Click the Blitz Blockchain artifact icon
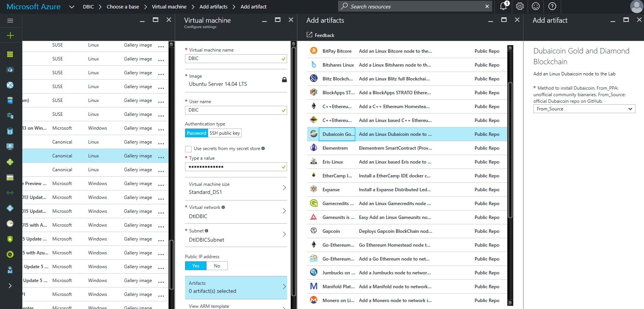The image size is (644, 309). pos(314,79)
